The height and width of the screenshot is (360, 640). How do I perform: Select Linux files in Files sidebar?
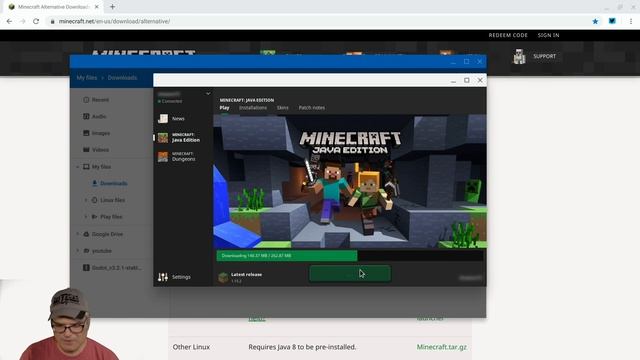pyautogui.click(x=108, y=200)
